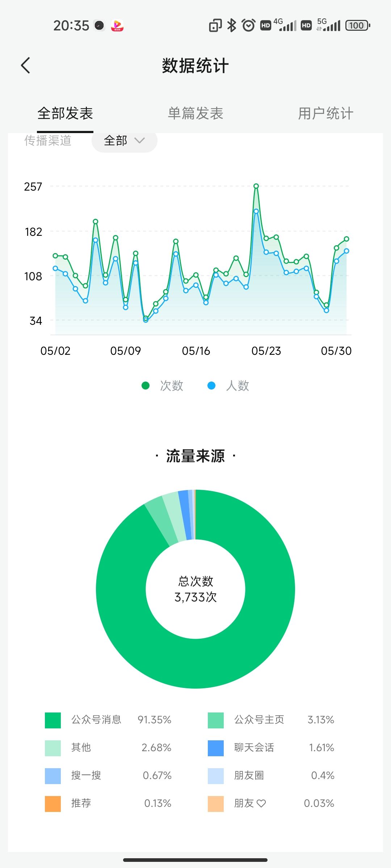Select 朋友圈 pale blue legend swatch
Screen dimensions: 391x868
(216, 776)
